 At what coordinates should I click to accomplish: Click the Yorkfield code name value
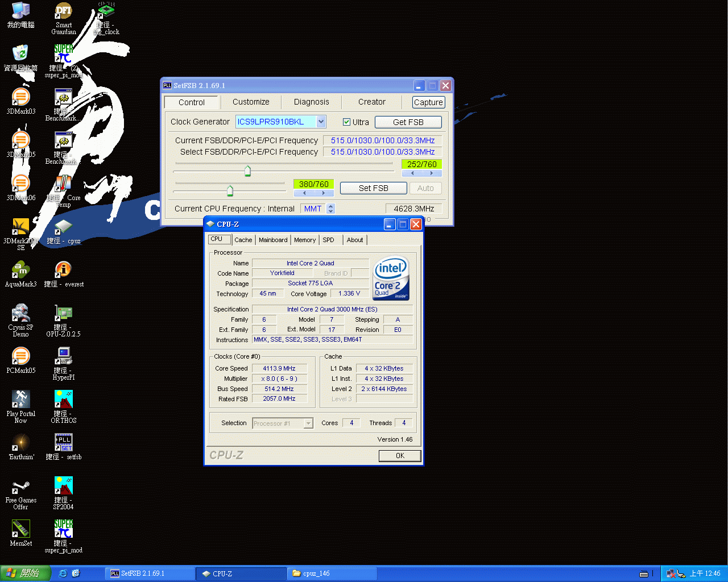282,273
